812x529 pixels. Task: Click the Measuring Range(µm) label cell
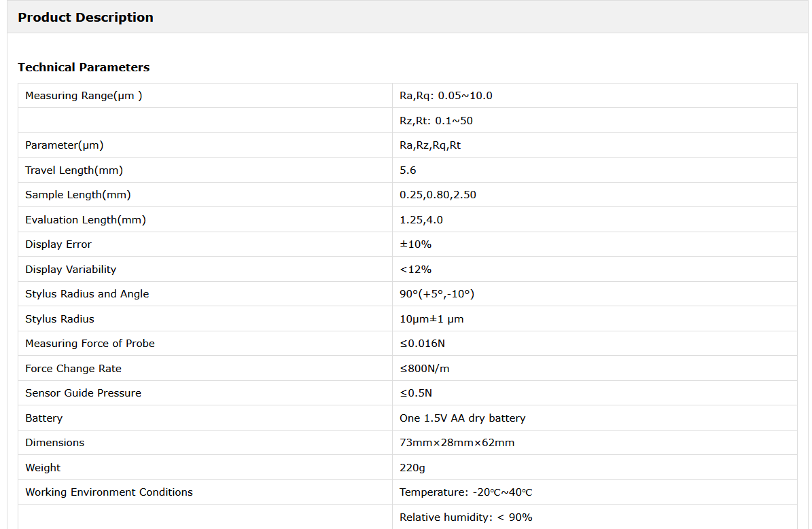[84, 96]
